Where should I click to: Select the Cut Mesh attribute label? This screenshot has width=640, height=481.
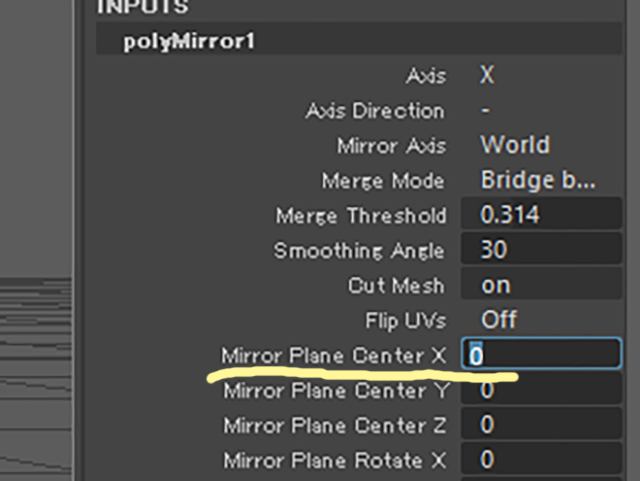coord(396,285)
